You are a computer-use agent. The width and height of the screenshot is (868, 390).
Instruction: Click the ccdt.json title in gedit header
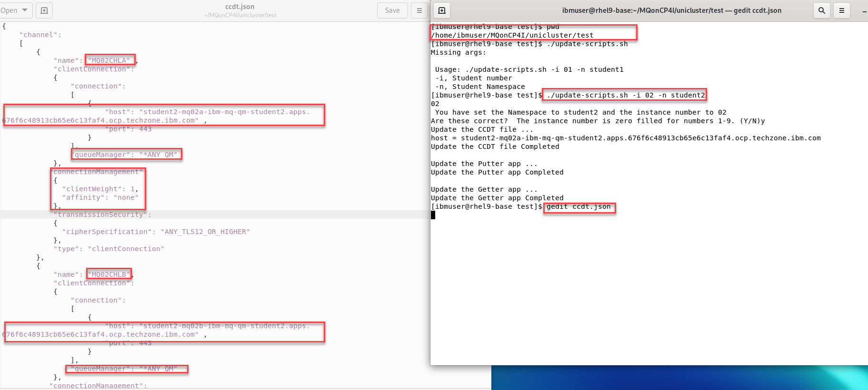click(x=239, y=7)
